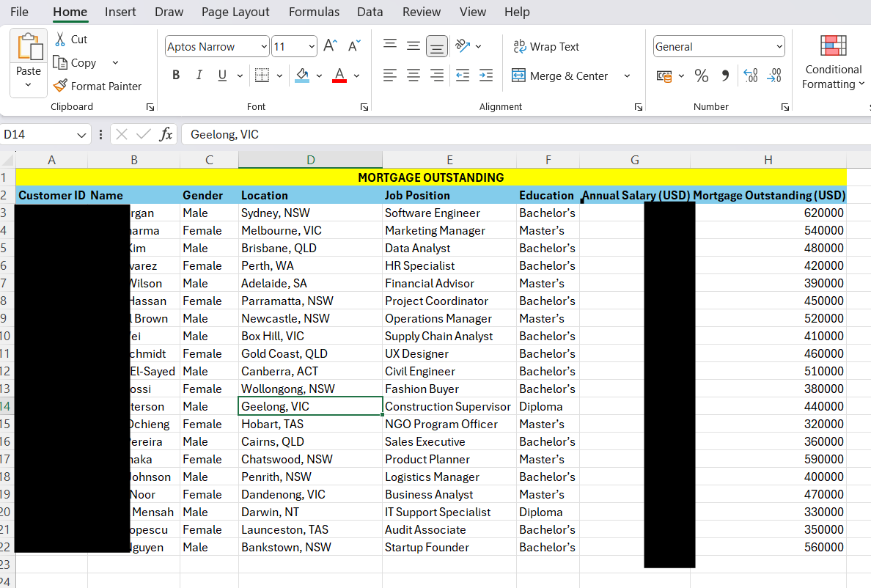Open Alignment settings dialog launcher
The height and width of the screenshot is (588, 871).
pos(639,107)
